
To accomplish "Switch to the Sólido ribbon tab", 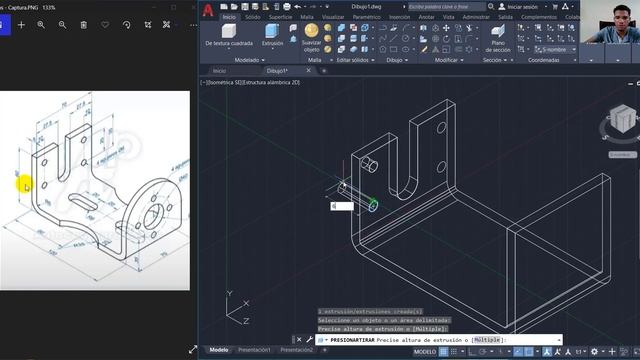I will coord(253,17).
